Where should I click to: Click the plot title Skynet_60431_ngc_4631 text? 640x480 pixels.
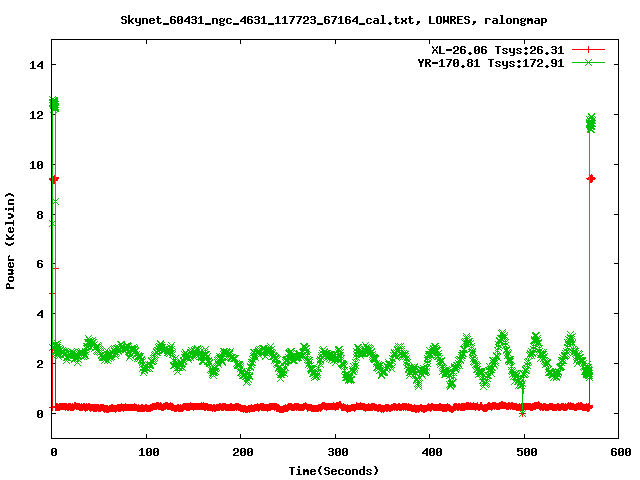(x=333, y=20)
